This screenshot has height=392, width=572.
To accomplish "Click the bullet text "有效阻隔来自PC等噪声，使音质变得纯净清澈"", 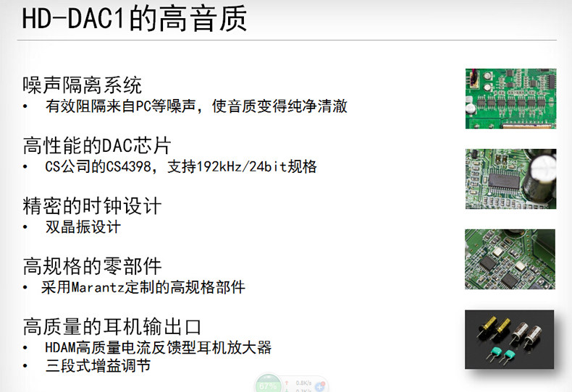I will [196, 106].
